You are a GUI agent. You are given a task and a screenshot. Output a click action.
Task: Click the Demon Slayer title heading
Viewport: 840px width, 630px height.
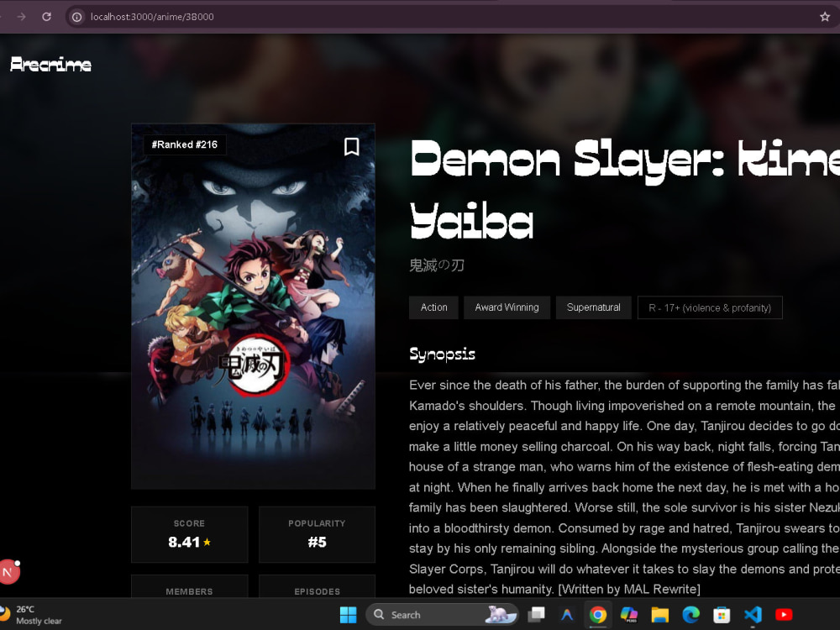(x=625, y=190)
